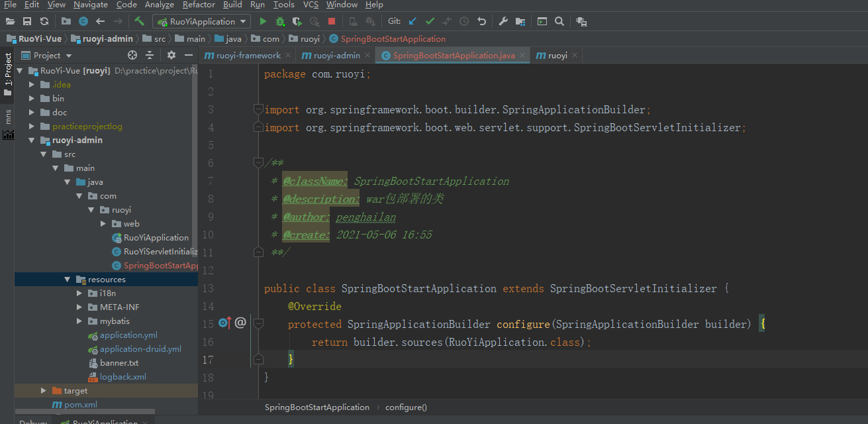Collapse the ruoyi-admin module

pos(31,140)
